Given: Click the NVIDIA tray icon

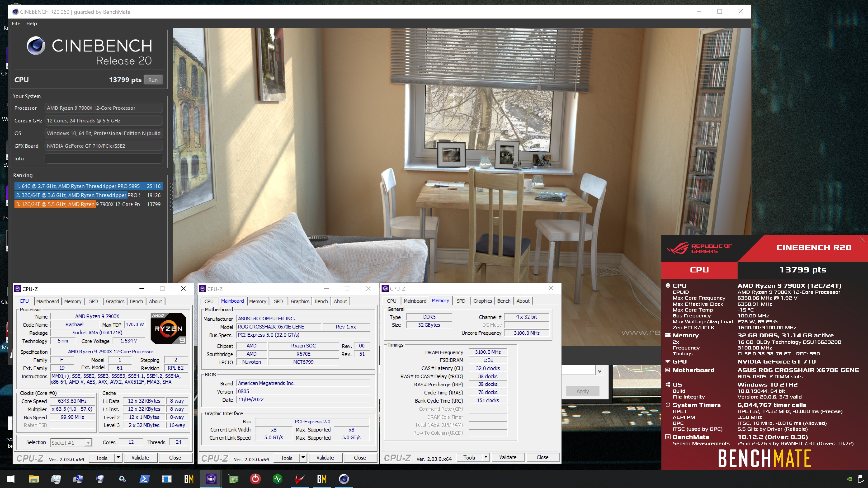Looking at the screenshot, I should click(x=849, y=479).
